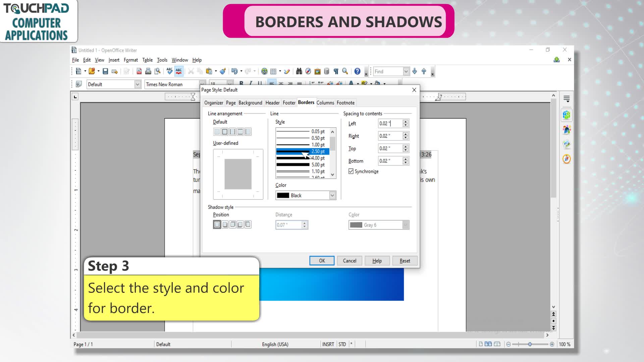Image resolution: width=644 pixels, height=362 pixels.
Task: Open Find and Replace binoculars icon
Action: click(x=299, y=71)
